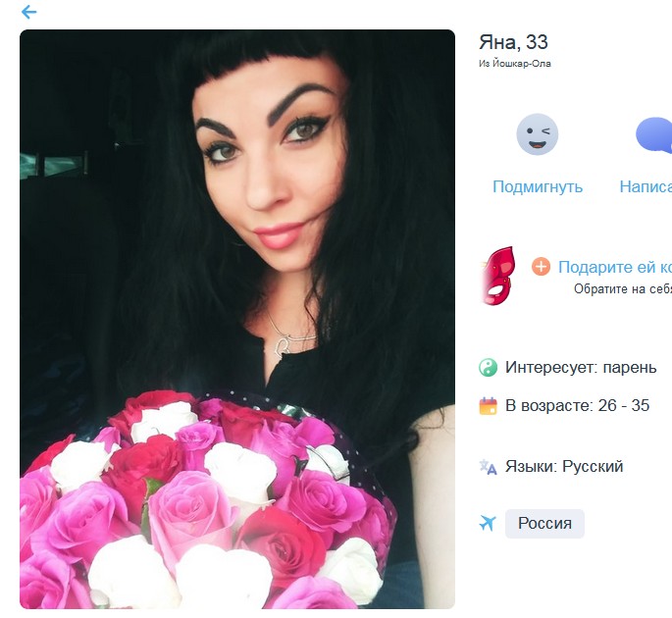Click the red mask gift icon

tap(499, 276)
